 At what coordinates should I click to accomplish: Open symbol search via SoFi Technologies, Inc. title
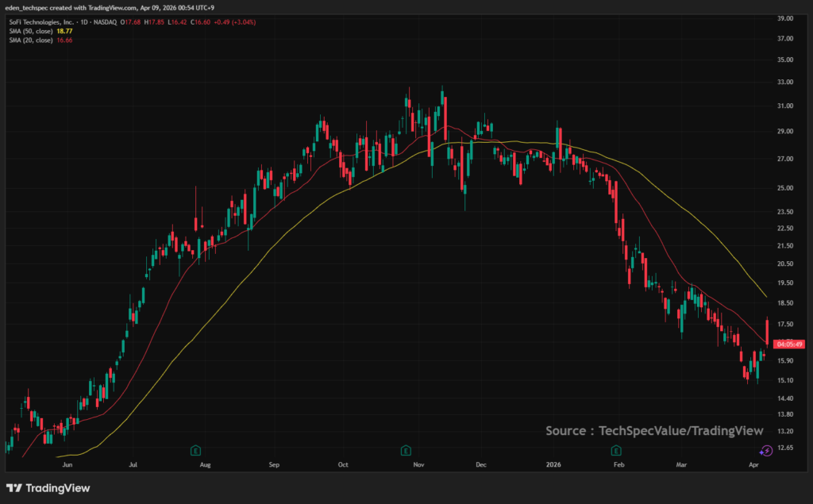click(x=40, y=22)
